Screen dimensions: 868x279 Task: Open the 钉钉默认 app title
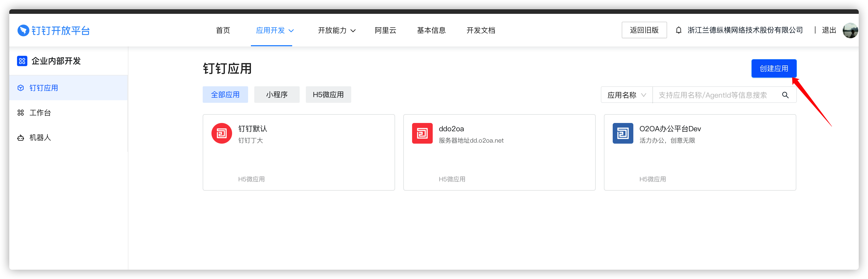[x=252, y=129]
